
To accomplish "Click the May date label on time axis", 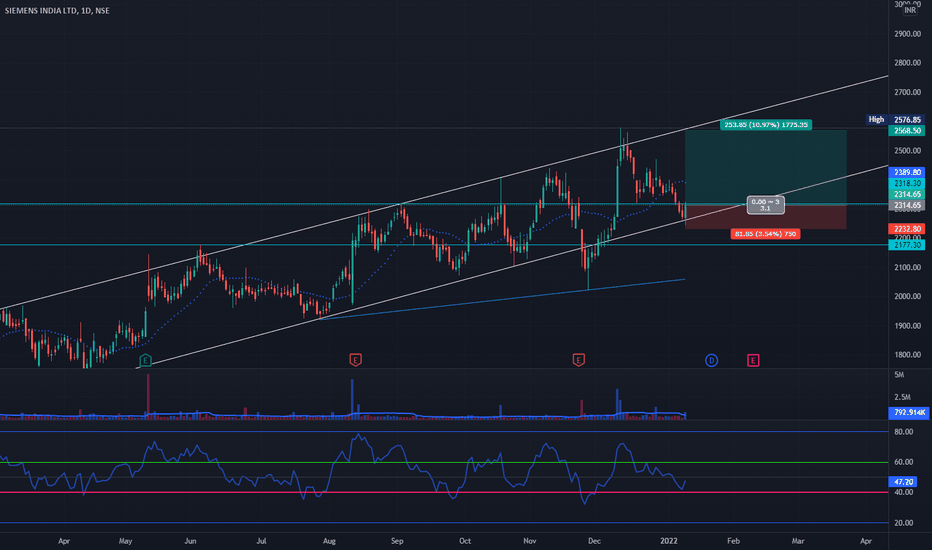I will [x=125, y=541].
